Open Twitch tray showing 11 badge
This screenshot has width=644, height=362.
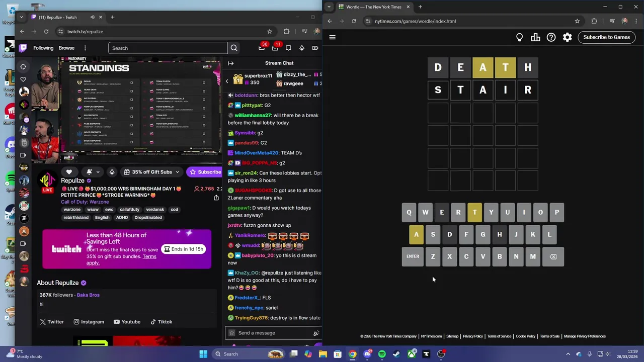[x=275, y=48]
